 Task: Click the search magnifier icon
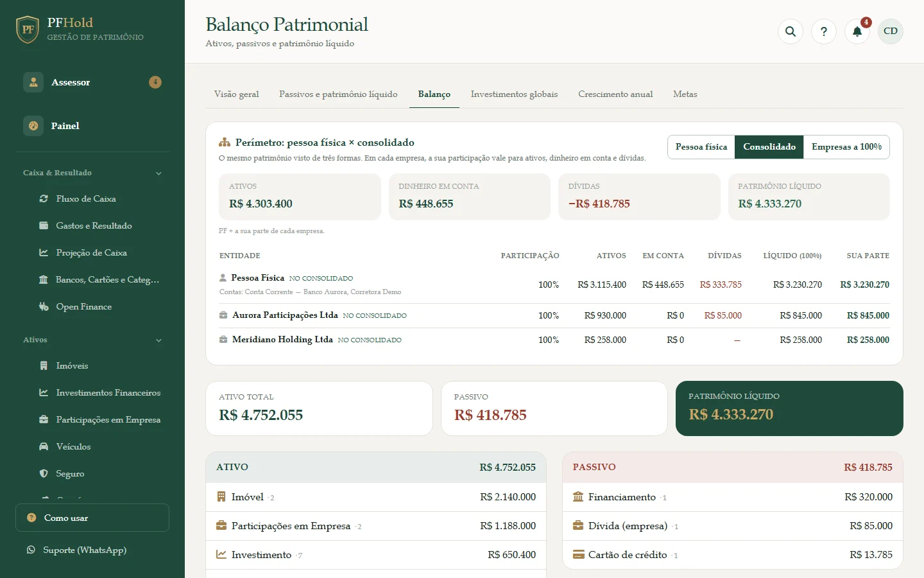click(x=791, y=31)
